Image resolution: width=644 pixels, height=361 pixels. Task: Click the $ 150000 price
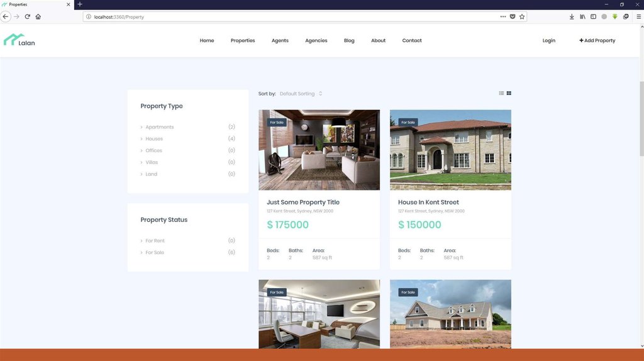[x=419, y=225]
